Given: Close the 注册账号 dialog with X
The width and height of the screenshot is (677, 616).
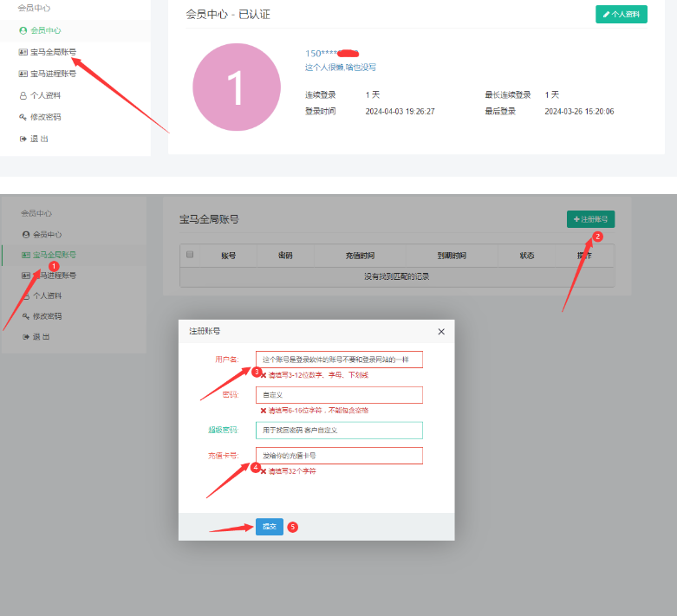Looking at the screenshot, I should (441, 332).
